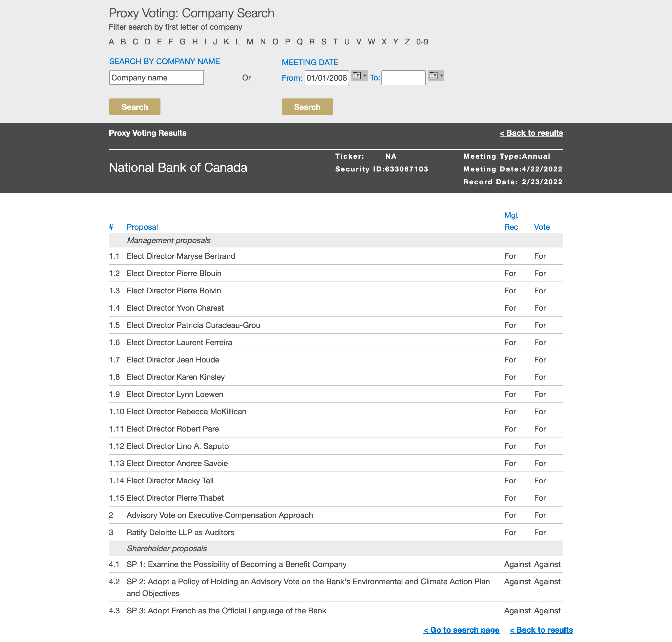Viewport: 672px width, 642px height.
Task: Sort by Proposal column header
Action: pyautogui.click(x=142, y=227)
